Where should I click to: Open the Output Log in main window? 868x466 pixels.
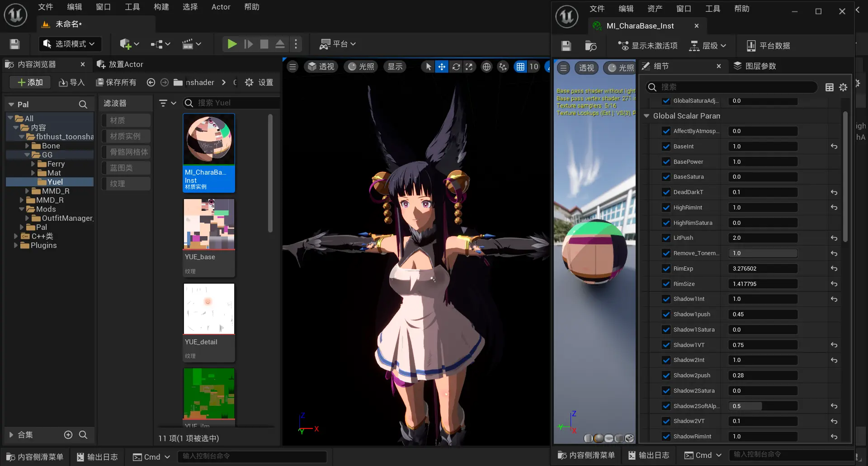tap(97, 457)
